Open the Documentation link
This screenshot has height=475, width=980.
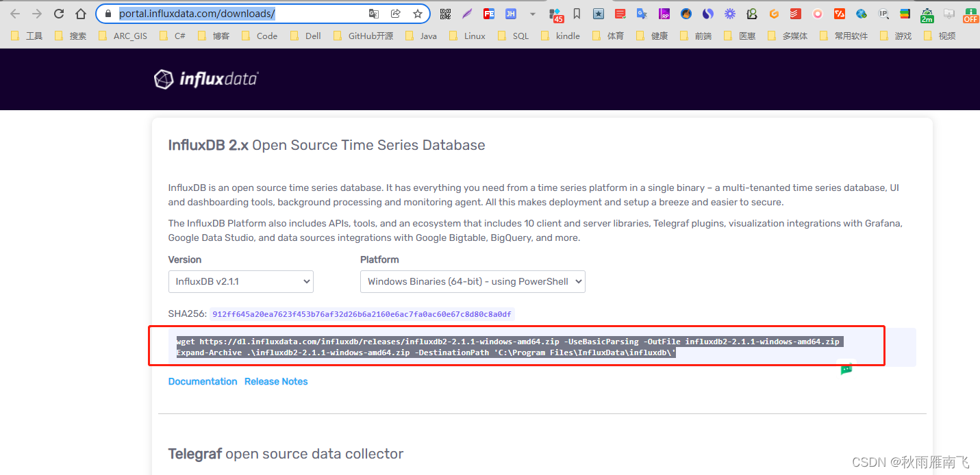203,381
